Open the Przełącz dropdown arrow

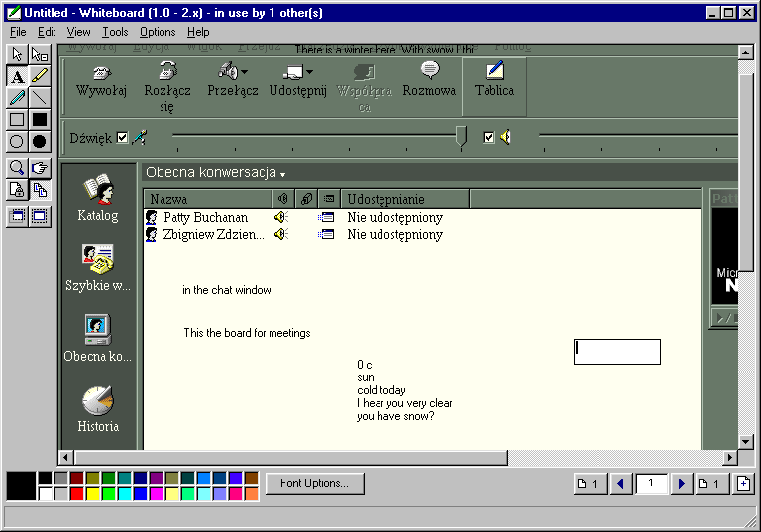click(x=244, y=72)
